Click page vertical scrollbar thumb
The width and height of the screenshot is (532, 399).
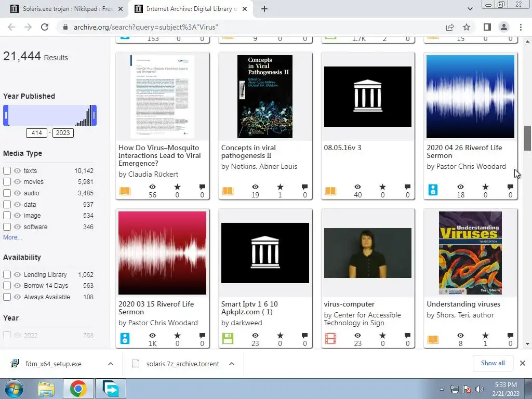(527, 138)
